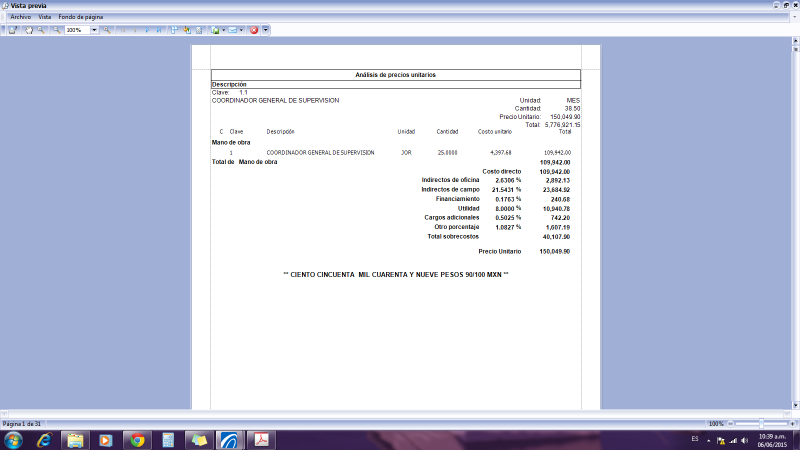Screen dimensions: 800x450
Task: Jump to the last page
Action: tap(159, 30)
